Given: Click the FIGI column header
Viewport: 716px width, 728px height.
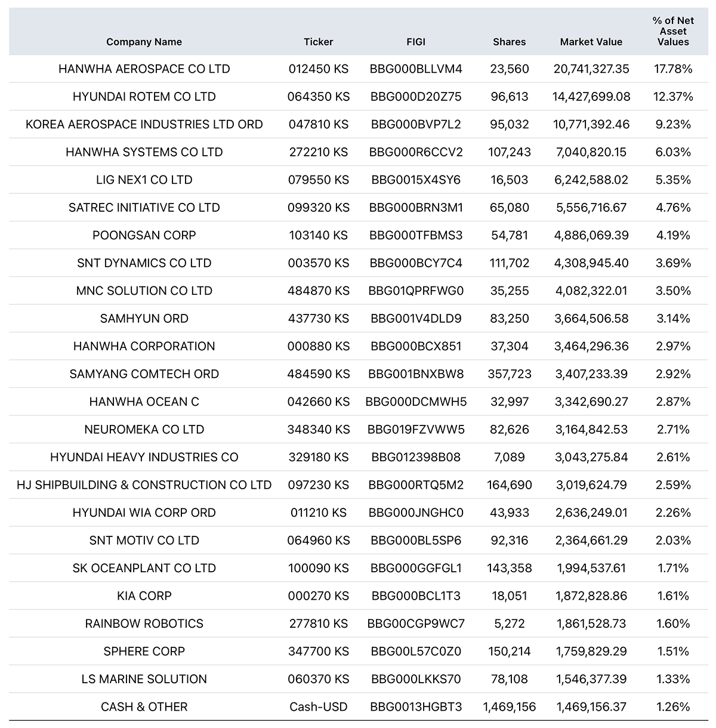Looking at the screenshot, I should pos(415,42).
